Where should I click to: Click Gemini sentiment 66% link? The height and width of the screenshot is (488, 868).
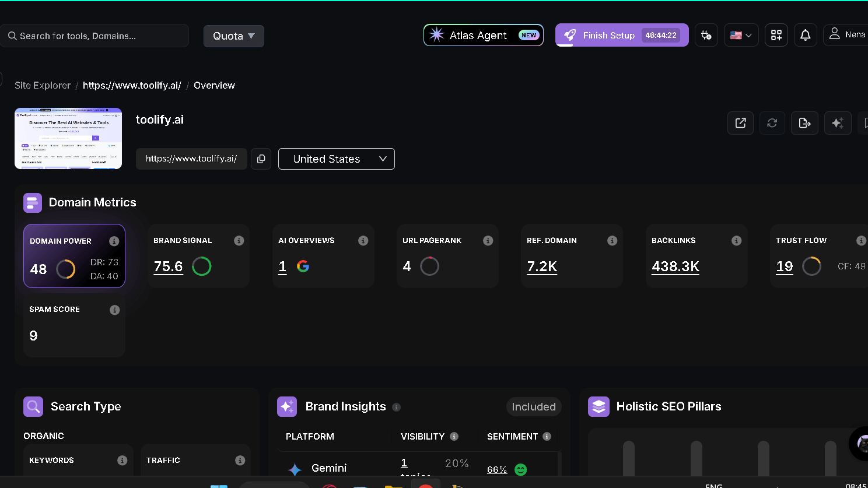pyautogui.click(x=497, y=469)
